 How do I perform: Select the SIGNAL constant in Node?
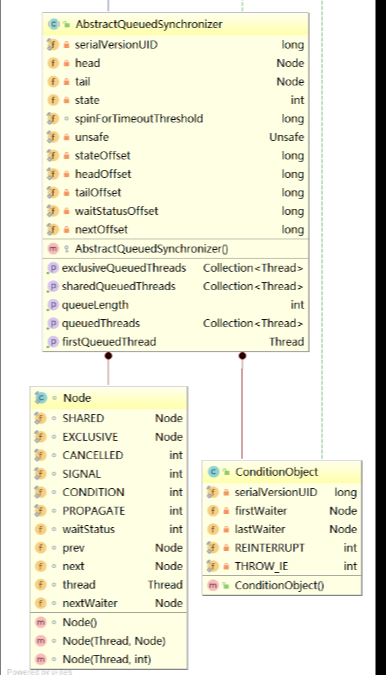pyautogui.click(x=108, y=474)
